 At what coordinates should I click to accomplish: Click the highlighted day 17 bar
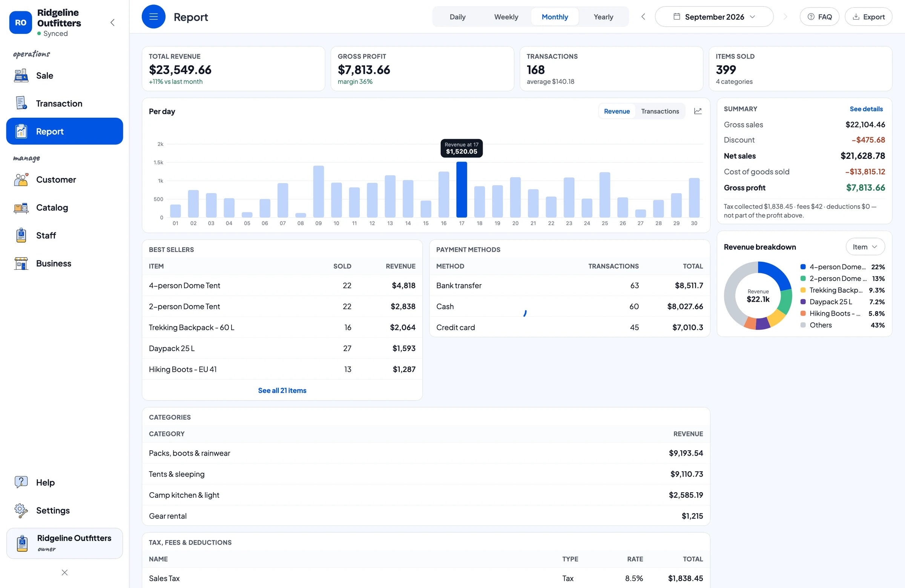(x=461, y=189)
